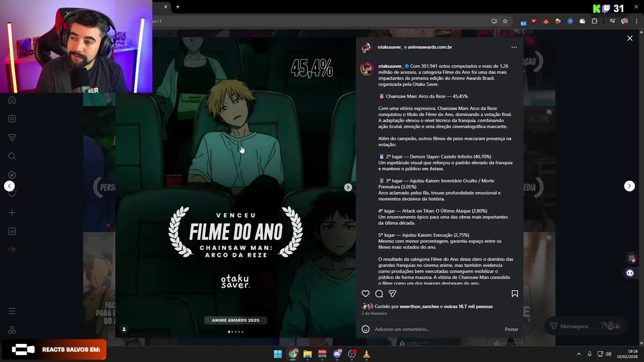Click the volume icon in the system tray
644x362 pixels.
pos(608,354)
